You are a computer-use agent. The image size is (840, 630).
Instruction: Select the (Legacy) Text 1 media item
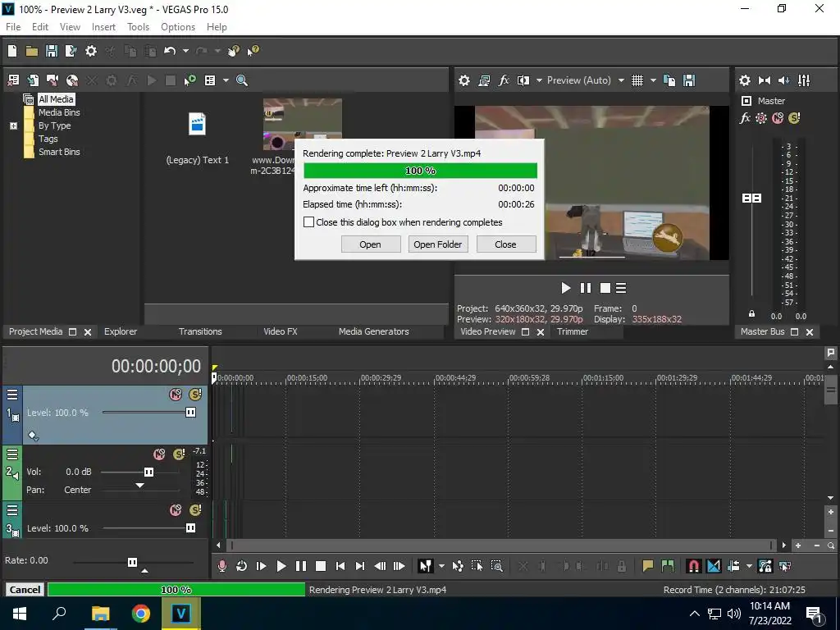(197, 139)
